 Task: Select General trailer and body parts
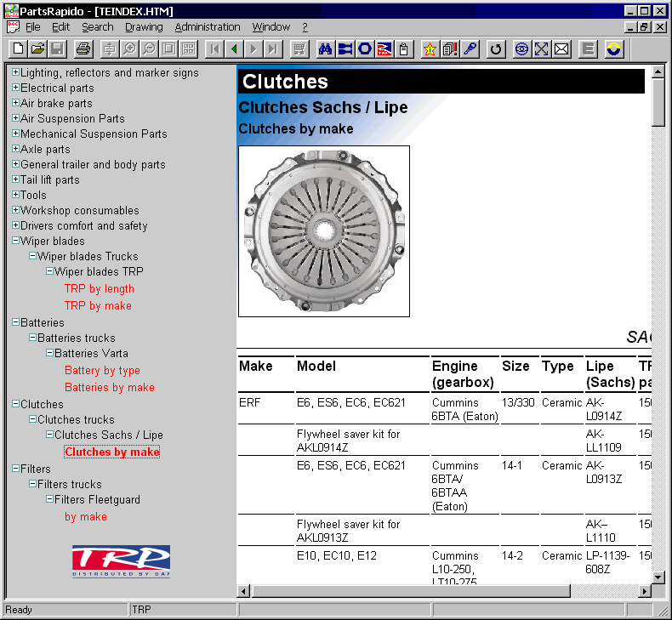pos(93,164)
